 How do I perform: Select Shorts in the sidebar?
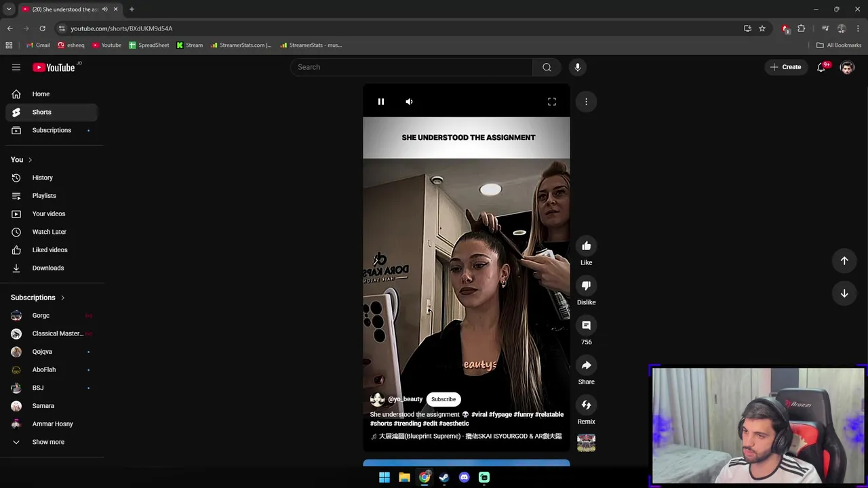[52, 112]
